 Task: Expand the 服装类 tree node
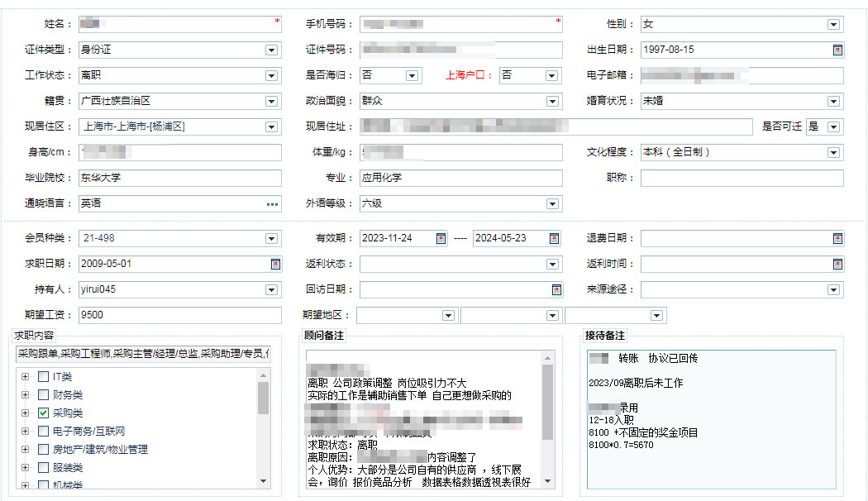pyautogui.click(x=25, y=468)
